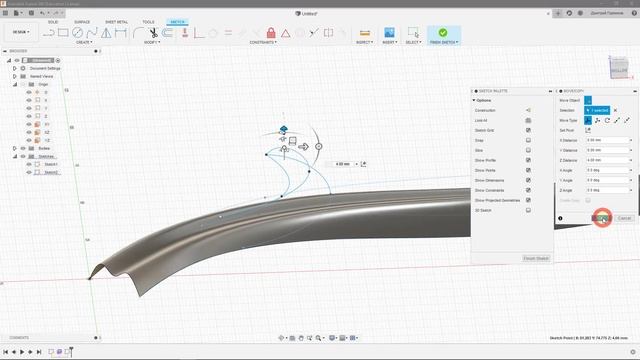Select the Rectangle sketch tool
Image resolution: width=640 pixels, height=360 pixels.
tap(63, 33)
